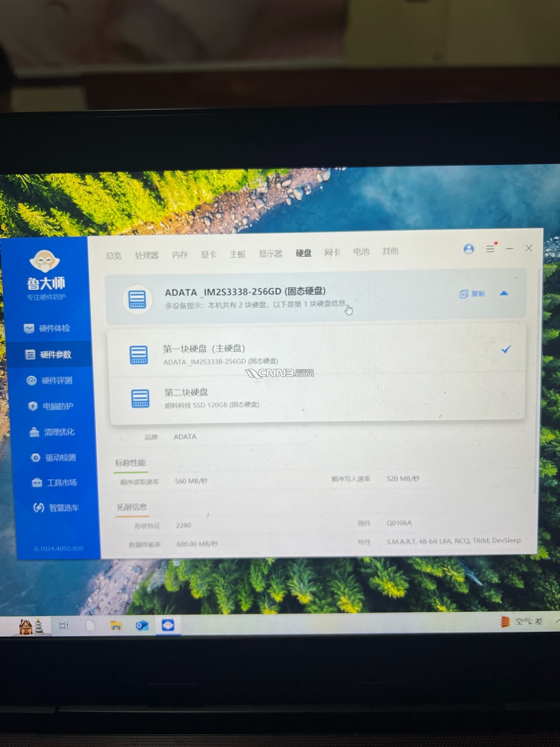This screenshot has width=560, height=747.
Task: Select the 硬盘 tab
Action: pyautogui.click(x=303, y=253)
